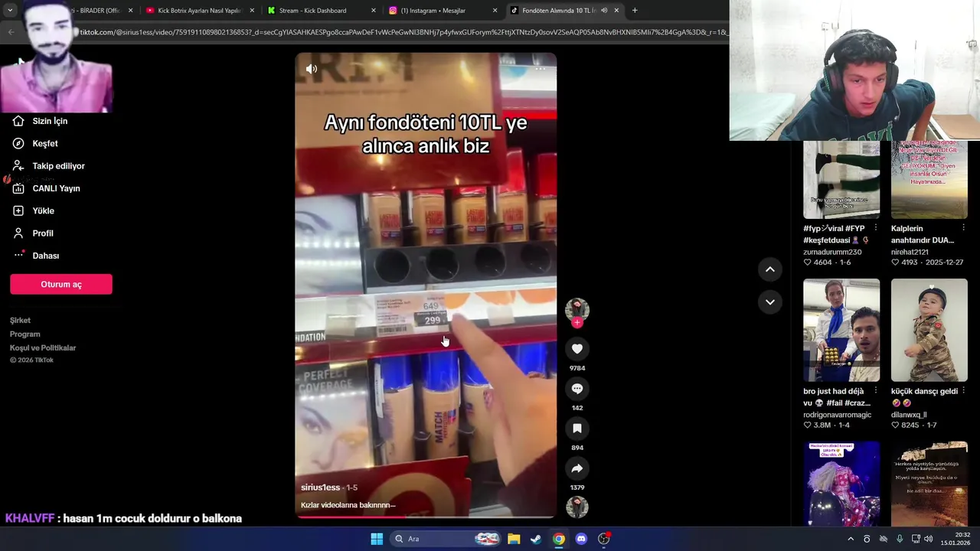The height and width of the screenshot is (551, 980).
Task: Open the Profil page
Action: (33, 233)
